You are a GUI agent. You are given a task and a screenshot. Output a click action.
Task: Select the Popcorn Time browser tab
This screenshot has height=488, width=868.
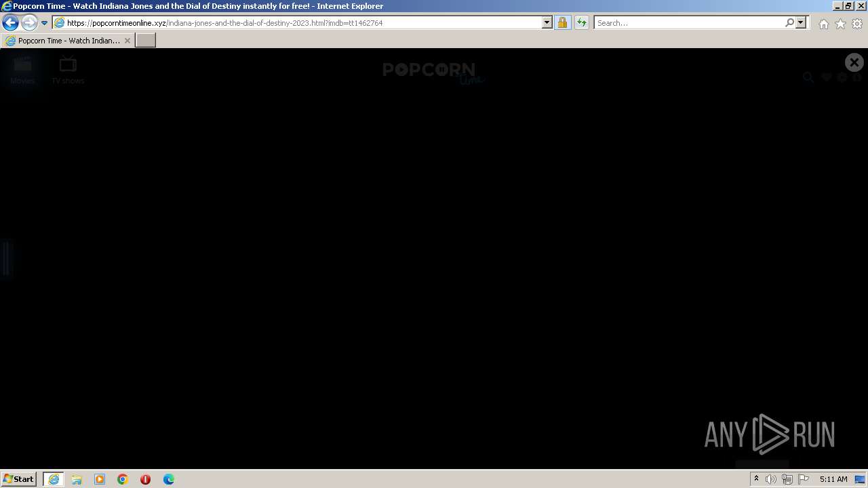pyautogui.click(x=68, y=41)
